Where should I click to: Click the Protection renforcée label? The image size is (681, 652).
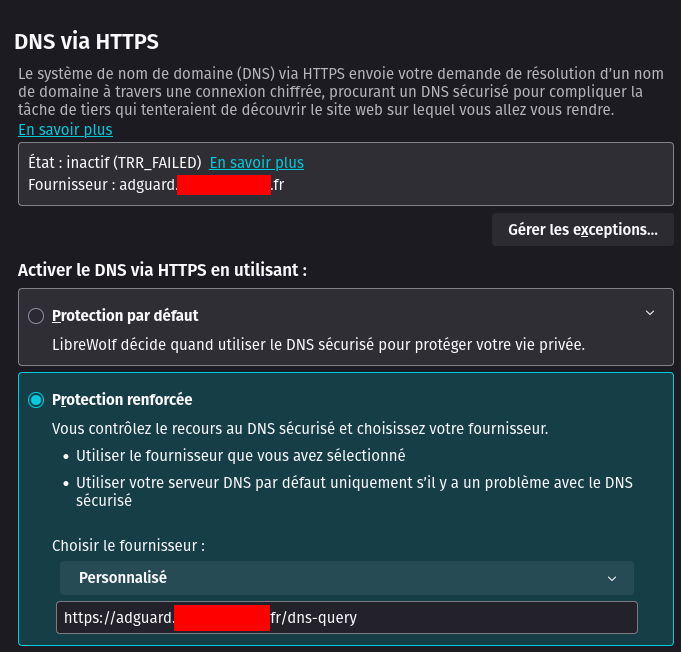tap(122, 400)
